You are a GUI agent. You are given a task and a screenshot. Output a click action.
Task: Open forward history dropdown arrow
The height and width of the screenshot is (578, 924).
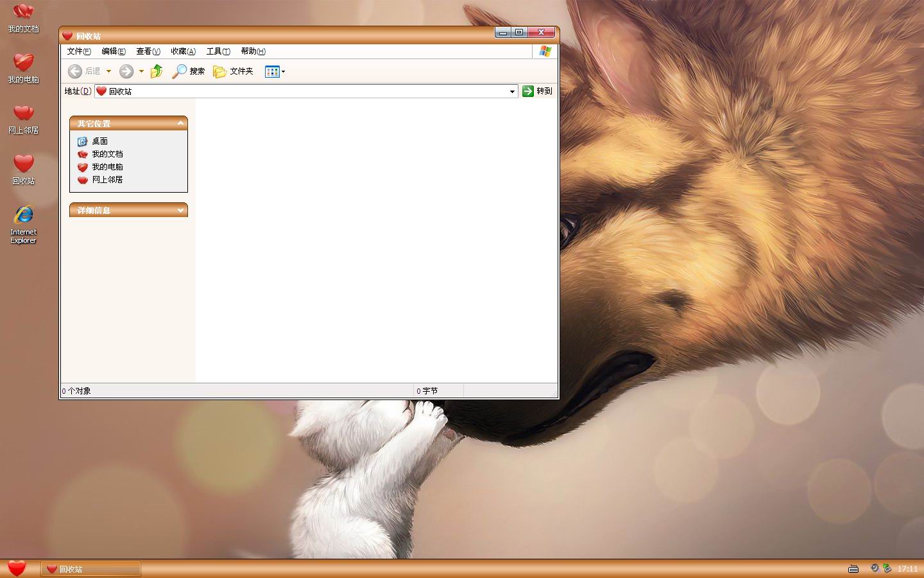[x=141, y=71]
